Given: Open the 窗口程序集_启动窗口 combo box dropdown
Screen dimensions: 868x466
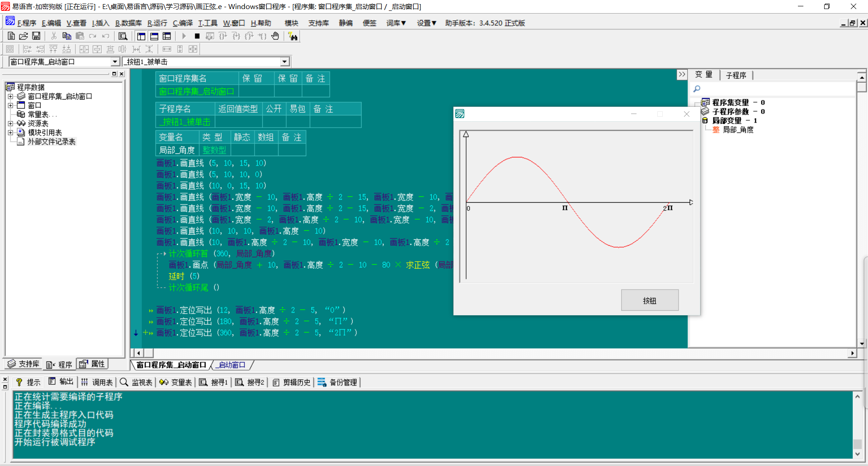Looking at the screenshot, I should point(115,62).
